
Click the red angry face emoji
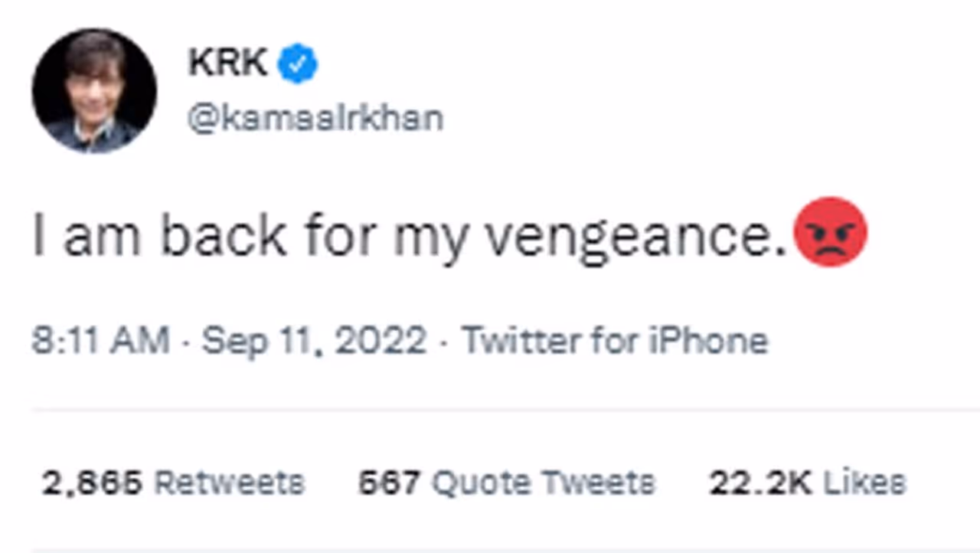pos(831,232)
